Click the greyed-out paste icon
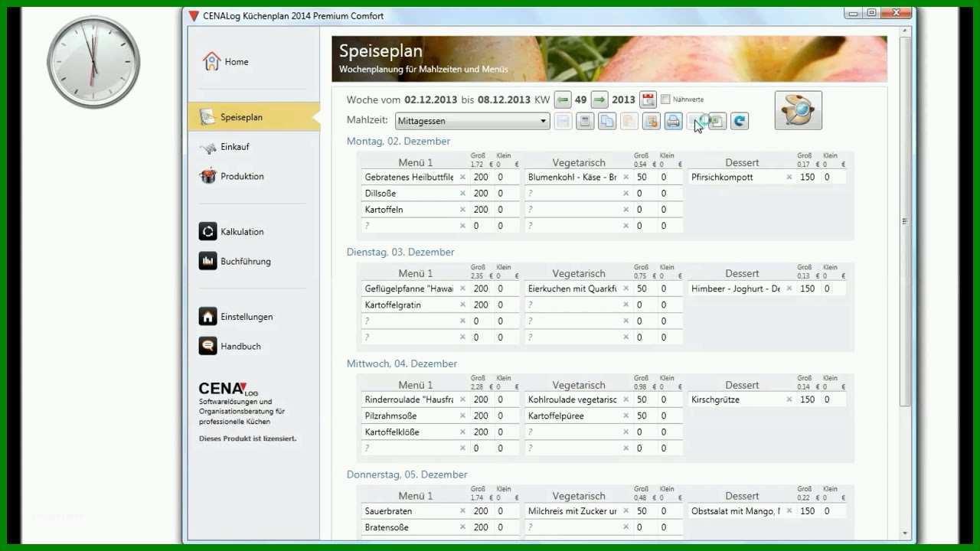The image size is (980, 551). [629, 121]
